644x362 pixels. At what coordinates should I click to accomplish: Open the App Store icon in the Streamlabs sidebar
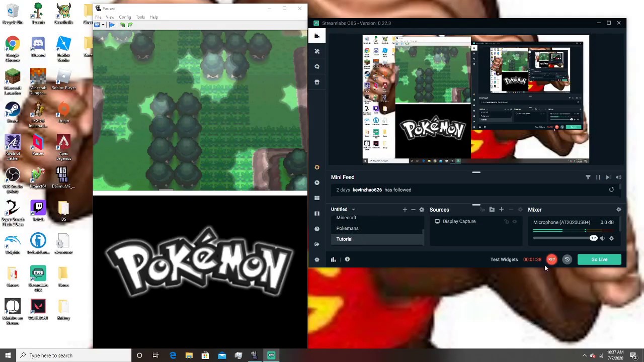pos(316,82)
